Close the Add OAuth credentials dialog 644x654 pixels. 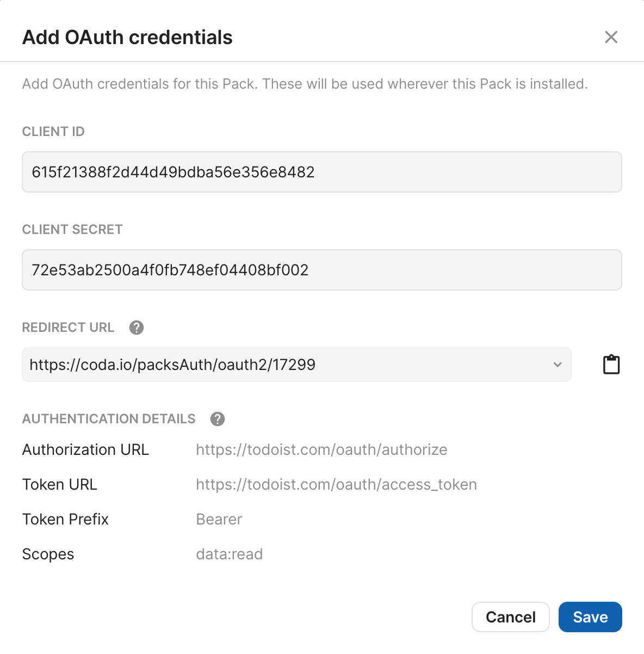coord(611,37)
